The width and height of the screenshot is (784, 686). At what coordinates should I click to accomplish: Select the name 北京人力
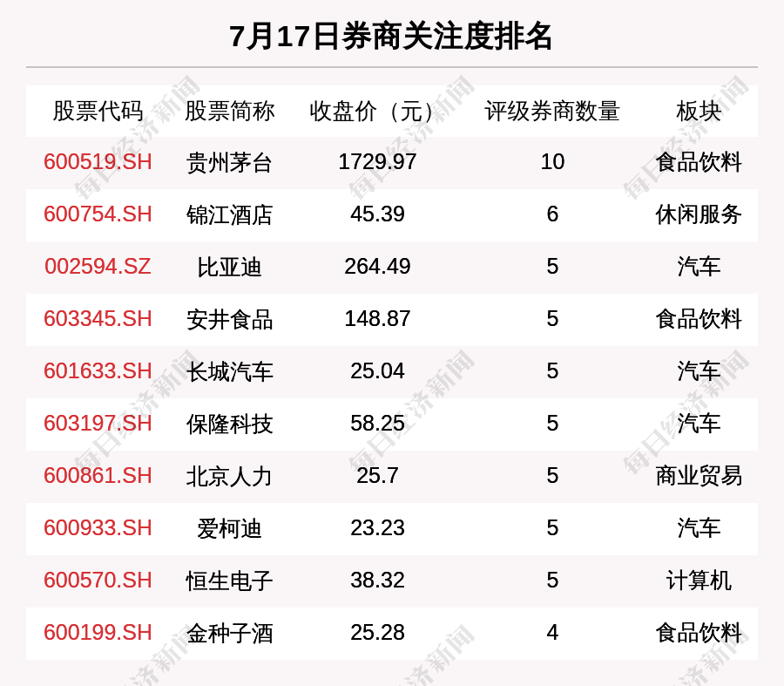(x=229, y=476)
